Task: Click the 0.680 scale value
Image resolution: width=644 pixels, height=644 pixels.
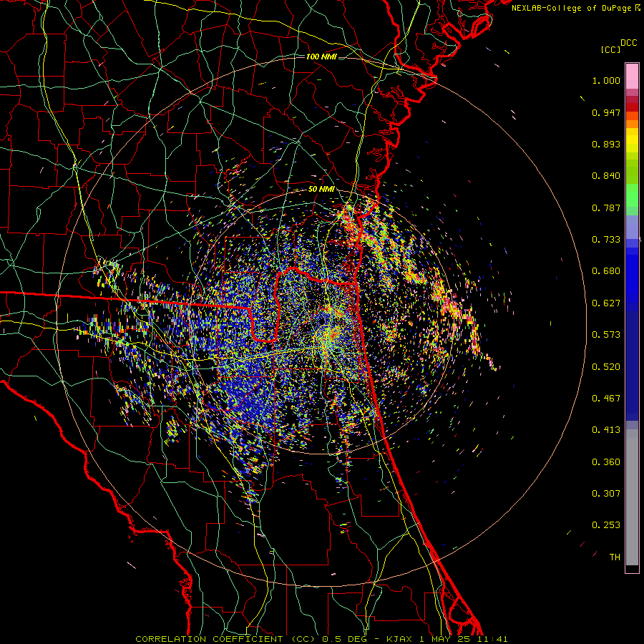Action: click(x=606, y=271)
